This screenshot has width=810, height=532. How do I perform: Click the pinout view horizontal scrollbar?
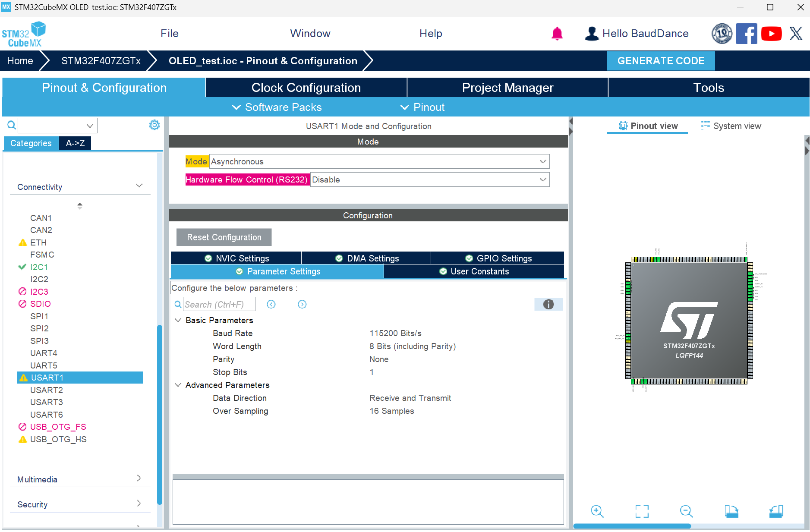[x=632, y=526]
